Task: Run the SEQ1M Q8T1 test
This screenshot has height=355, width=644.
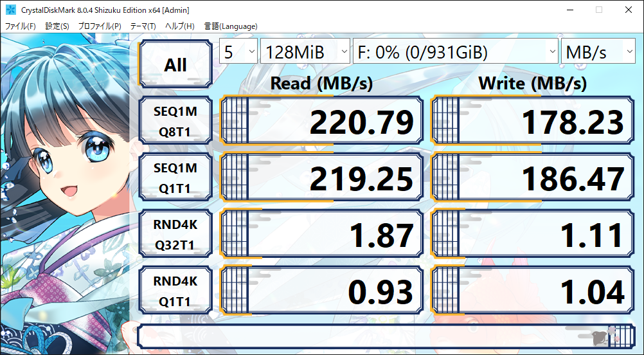Action: tap(175, 121)
